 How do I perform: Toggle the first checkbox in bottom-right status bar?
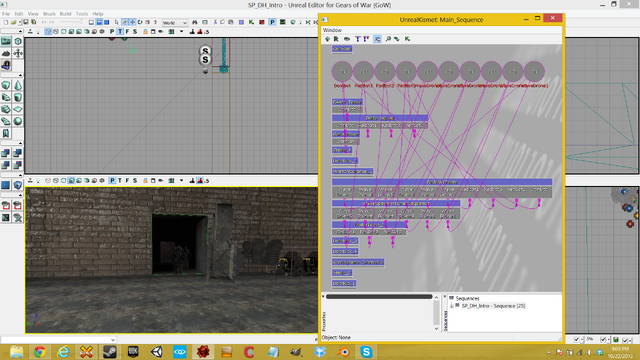coord(576,340)
